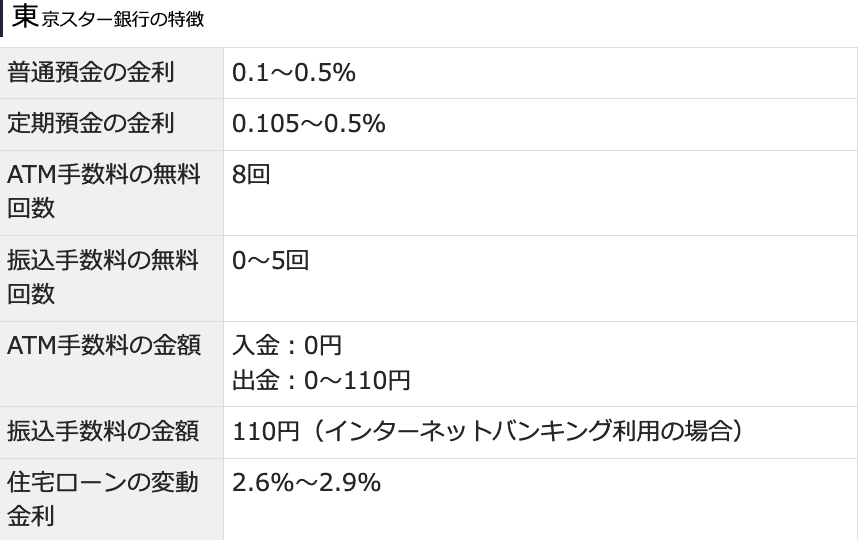
Task: Select the large 東 character in heading
Action: click(x=25, y=17)
